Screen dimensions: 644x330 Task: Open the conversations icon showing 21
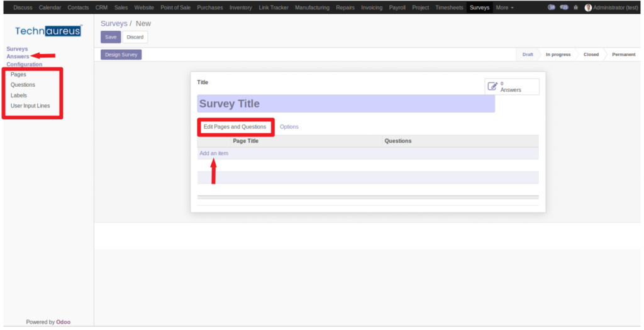(x=564, y=8)
